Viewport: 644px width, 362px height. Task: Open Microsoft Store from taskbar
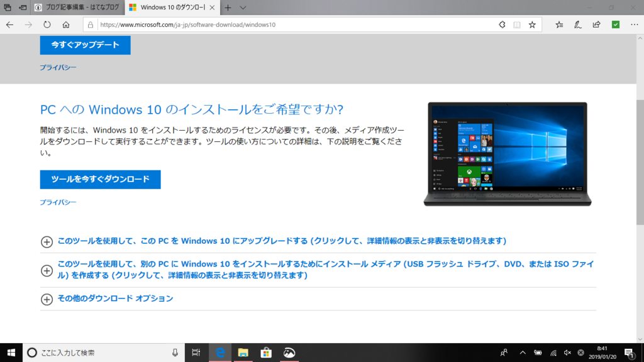click(x=266, y=353)
